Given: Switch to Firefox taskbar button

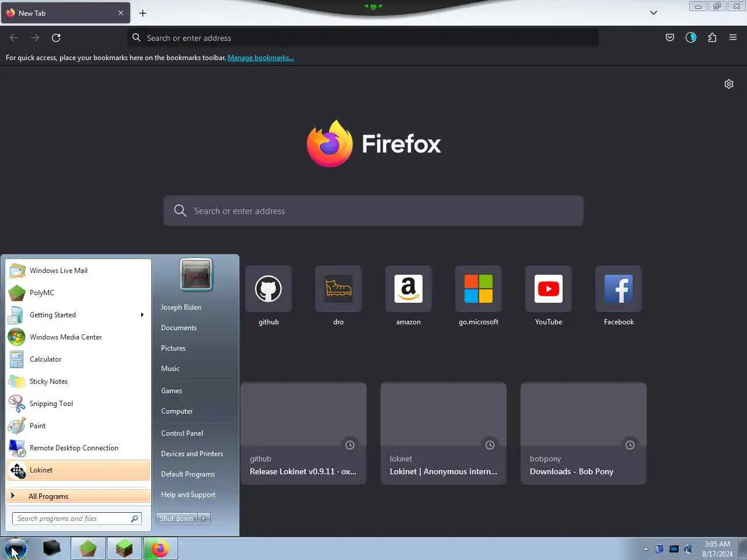Looking at the screenshot, I should 160,548.
